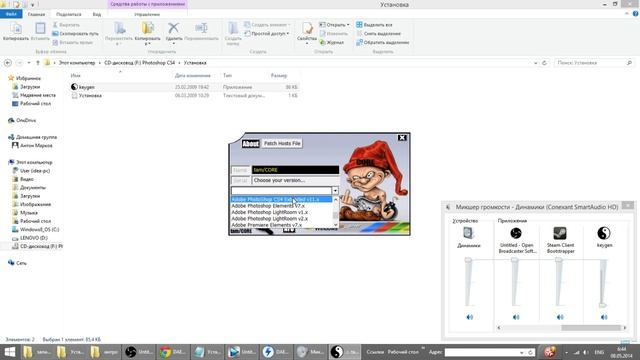Click the refresh icon beside address bar
The image size is (640, 360).
(544, 63)
